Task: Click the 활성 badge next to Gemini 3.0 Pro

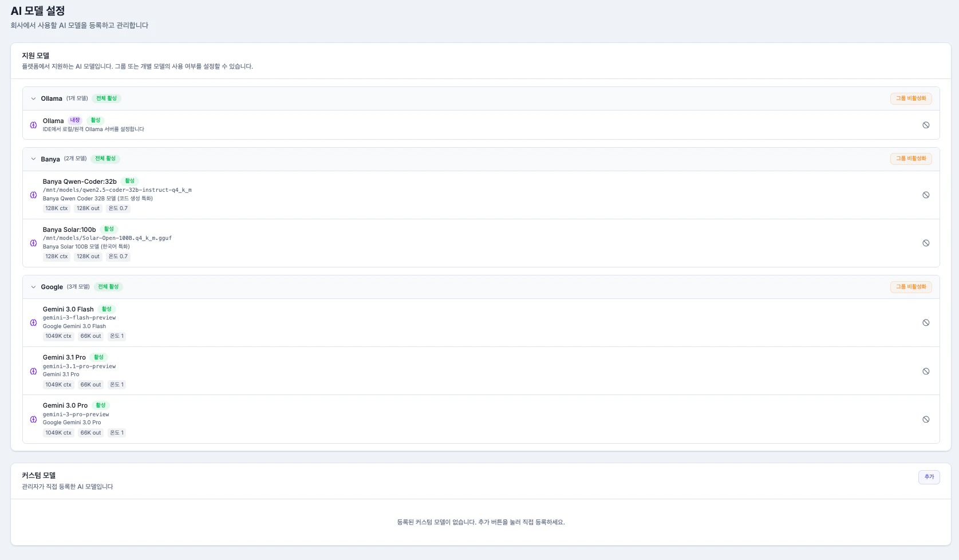Action: [x=101, y=405]
